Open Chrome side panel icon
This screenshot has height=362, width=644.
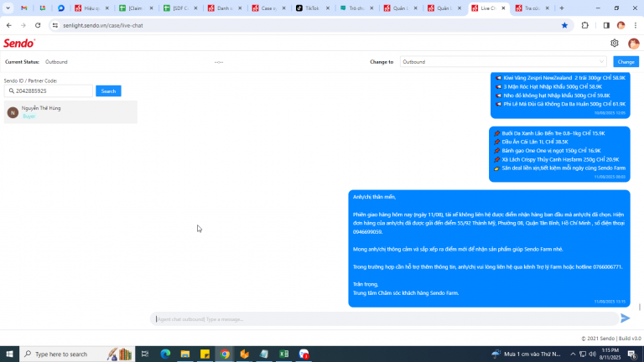pyautogui.click(x=606, y=25)
